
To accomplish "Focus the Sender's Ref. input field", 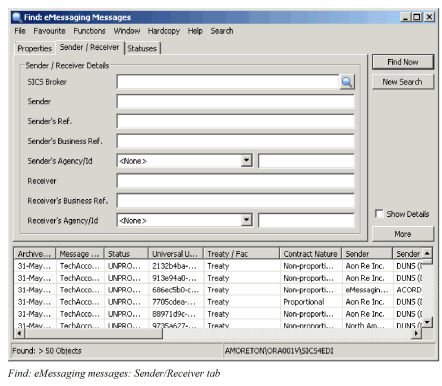I will [235, 121].
